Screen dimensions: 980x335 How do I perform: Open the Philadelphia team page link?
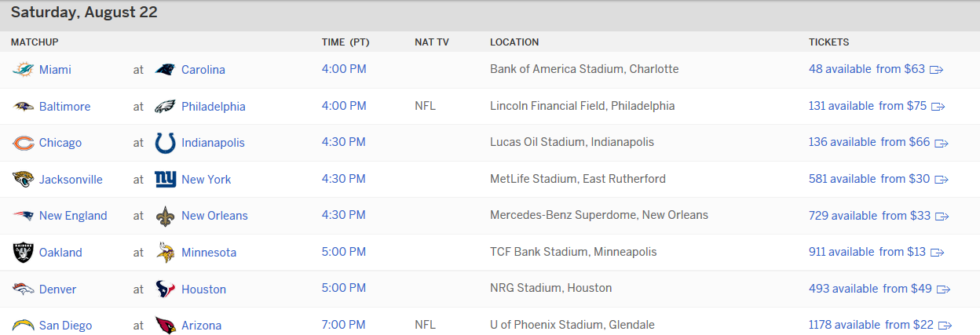click(x=214, y=107)
